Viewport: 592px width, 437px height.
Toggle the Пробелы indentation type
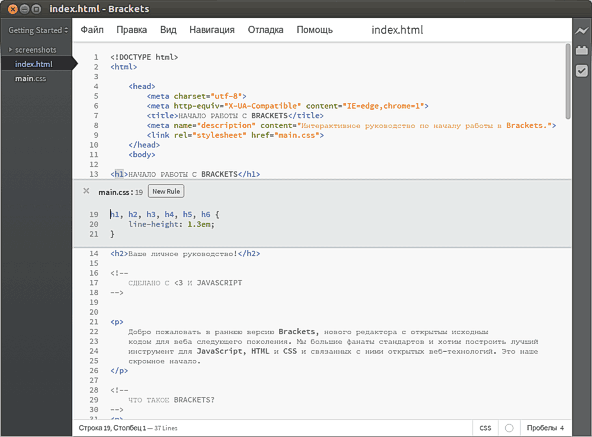click(542, 428)
